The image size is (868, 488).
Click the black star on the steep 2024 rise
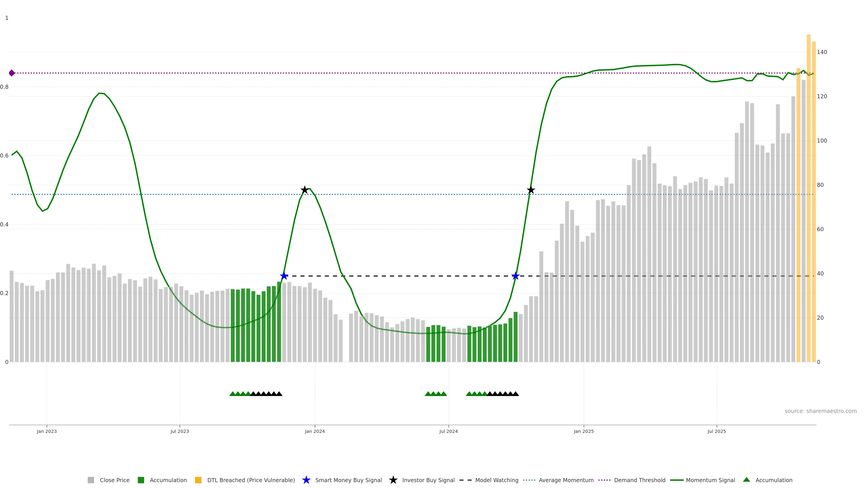coord(531,190)
